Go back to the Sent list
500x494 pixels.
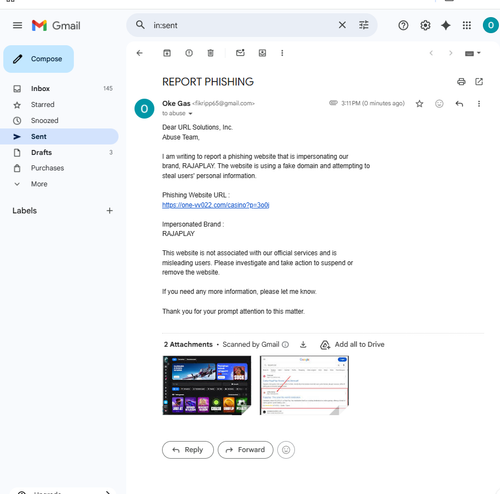(x=140, y=53)
